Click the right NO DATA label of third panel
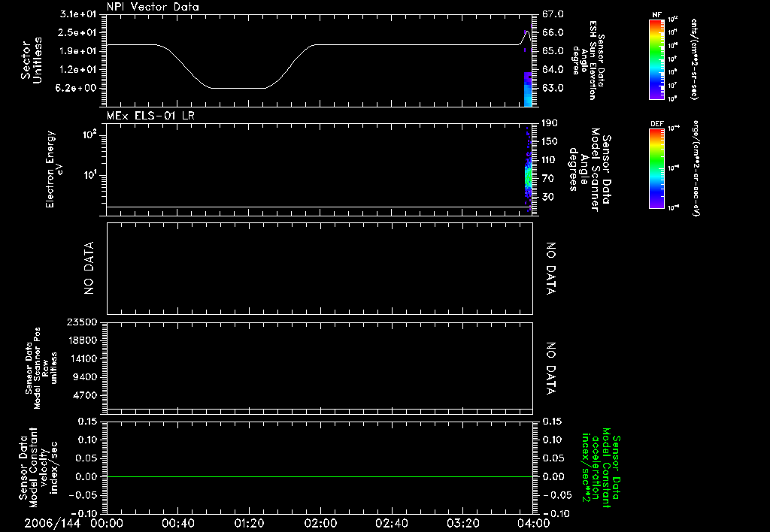This screenshot has height=532, width=770. click(x=551, y=268)
